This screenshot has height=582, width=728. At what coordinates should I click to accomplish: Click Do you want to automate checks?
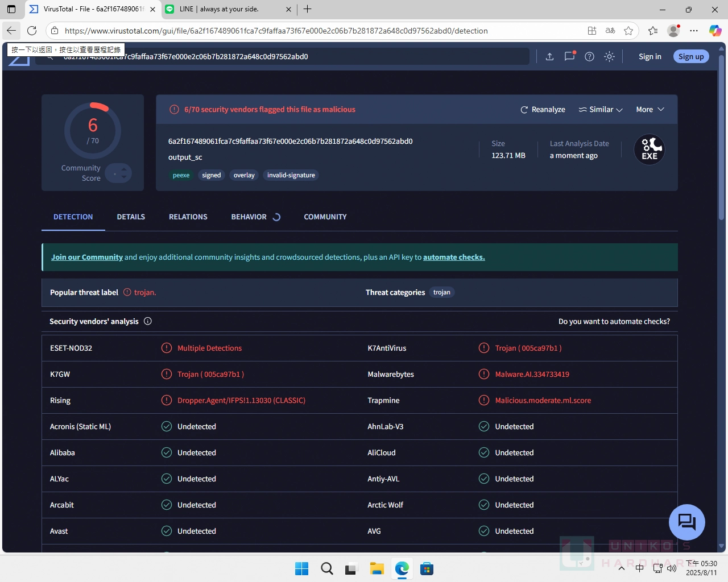[614, 321]
